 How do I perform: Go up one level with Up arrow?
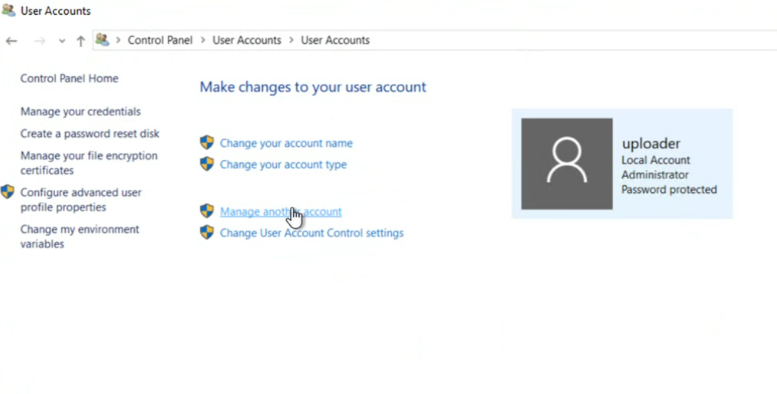(81, 41)
